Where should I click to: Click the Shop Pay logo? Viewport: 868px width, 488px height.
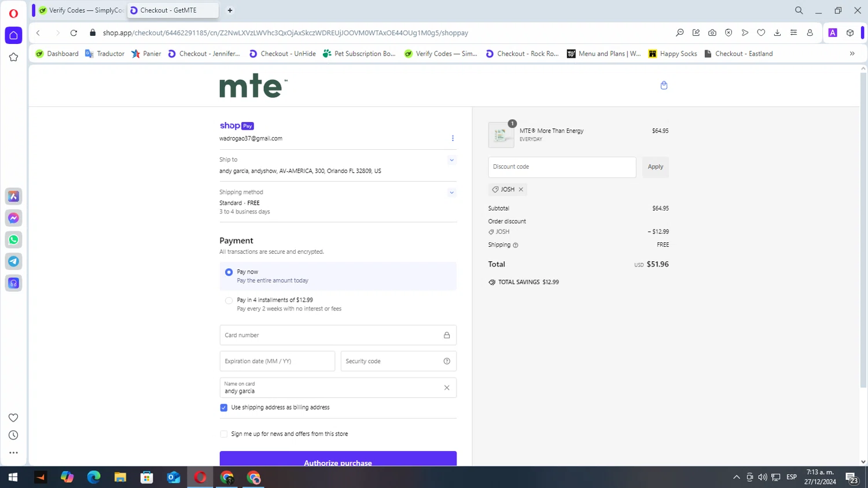coord(237,125)
